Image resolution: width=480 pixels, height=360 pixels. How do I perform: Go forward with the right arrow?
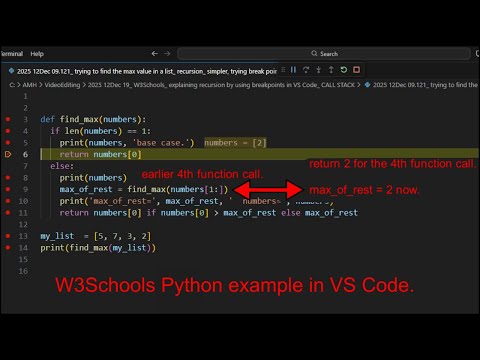pos(167,53)
